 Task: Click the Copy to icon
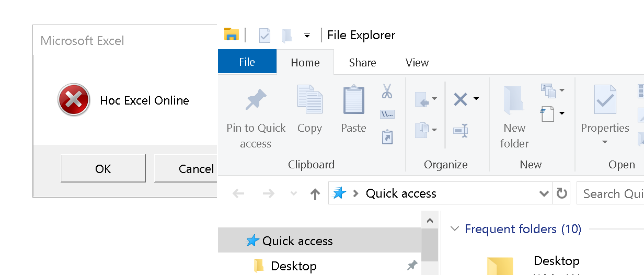click(x=421, y=129)
